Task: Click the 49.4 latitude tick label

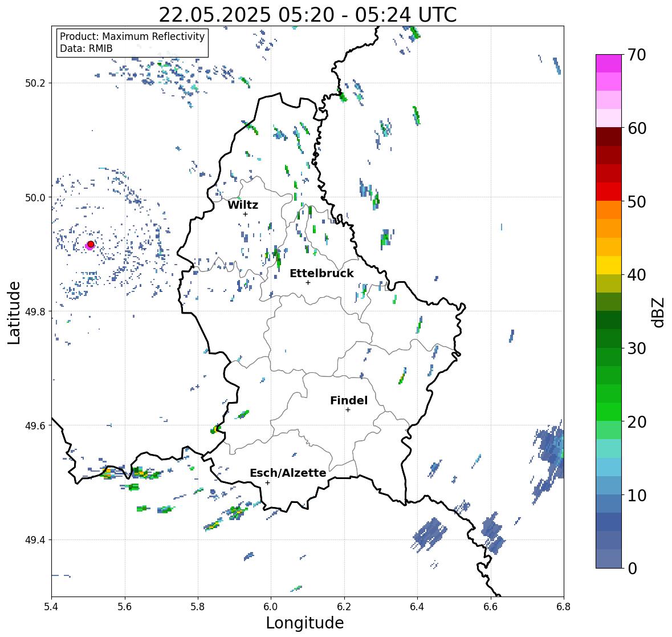Action: click(35, 540)
